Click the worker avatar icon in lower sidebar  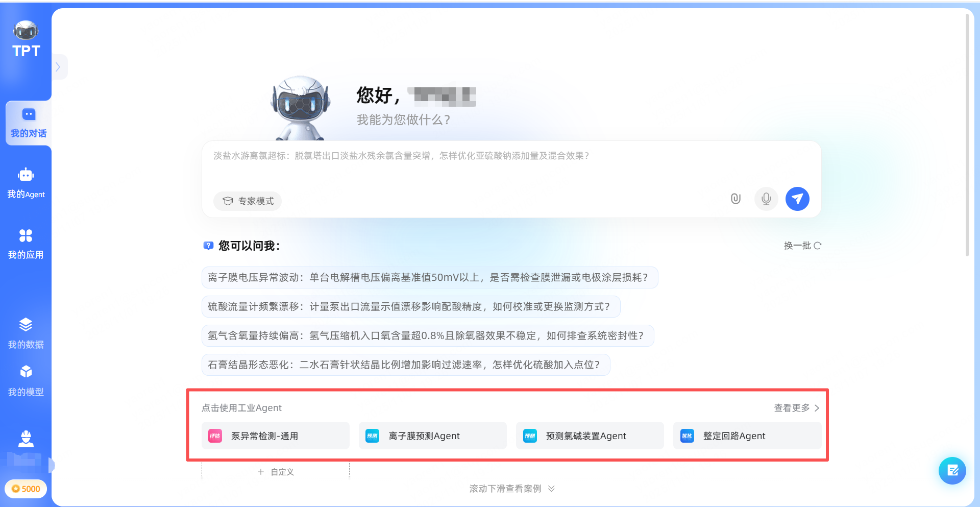26,438
